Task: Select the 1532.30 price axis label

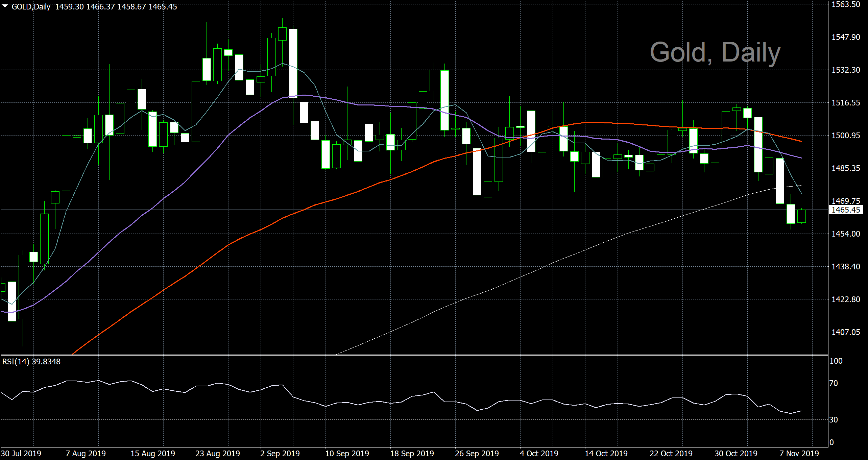Action: (846, 70)
